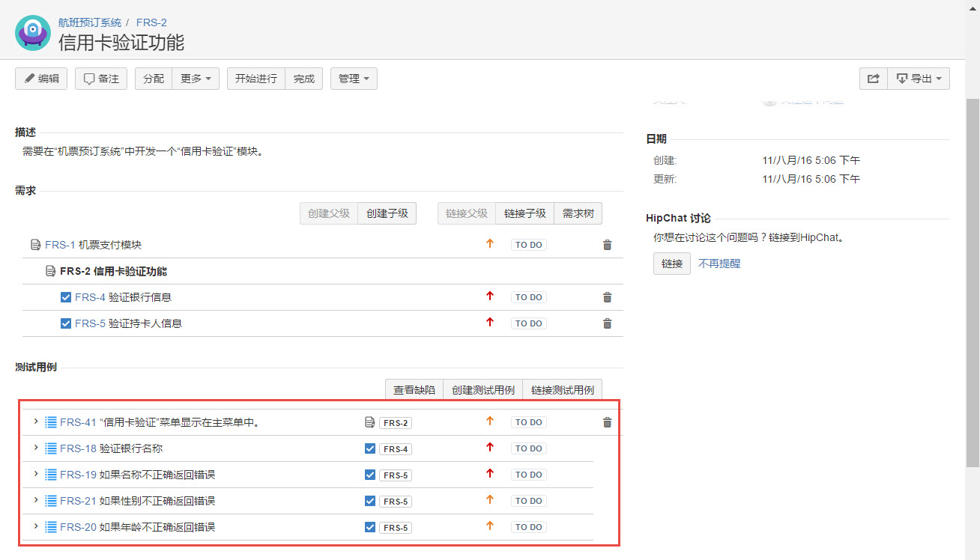Open FRS-4 验证银行信息 link

[x=123, y=297]
